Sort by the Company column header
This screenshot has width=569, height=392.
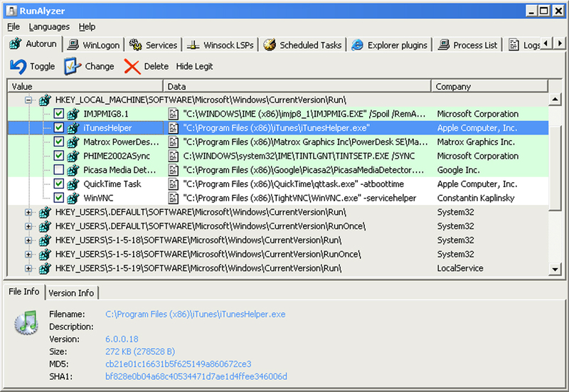(x=489, y=86)
